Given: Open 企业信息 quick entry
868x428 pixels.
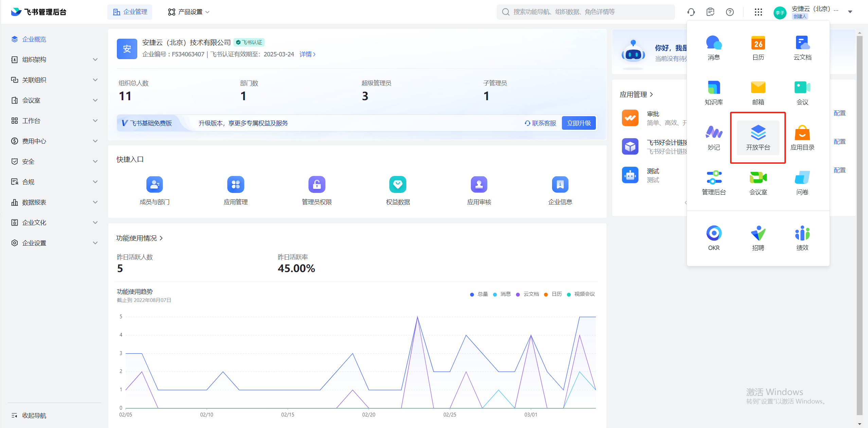Looking at the screenshot, I should 560,191.
